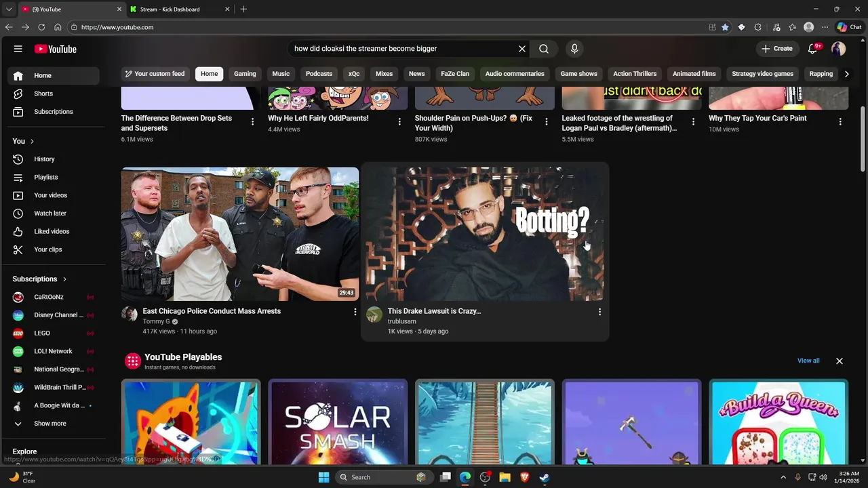Click the YouTube search input field
868x488 pixels.
point(403,49)
